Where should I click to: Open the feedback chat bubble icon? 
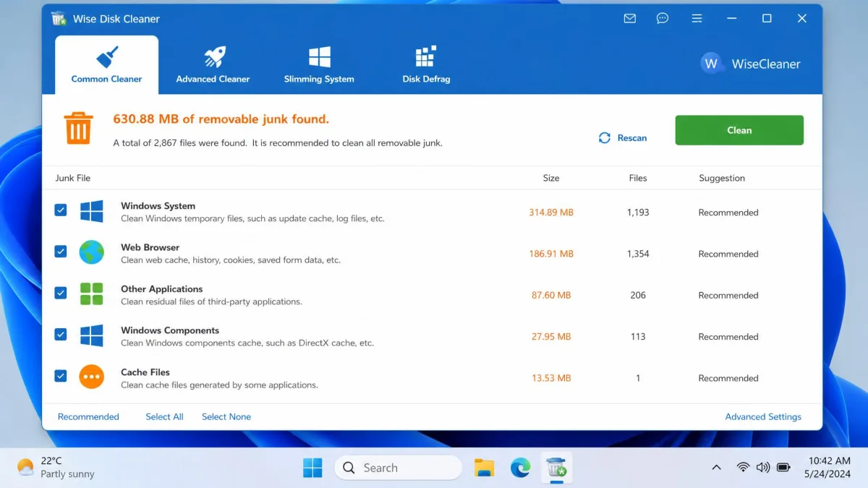663,18
